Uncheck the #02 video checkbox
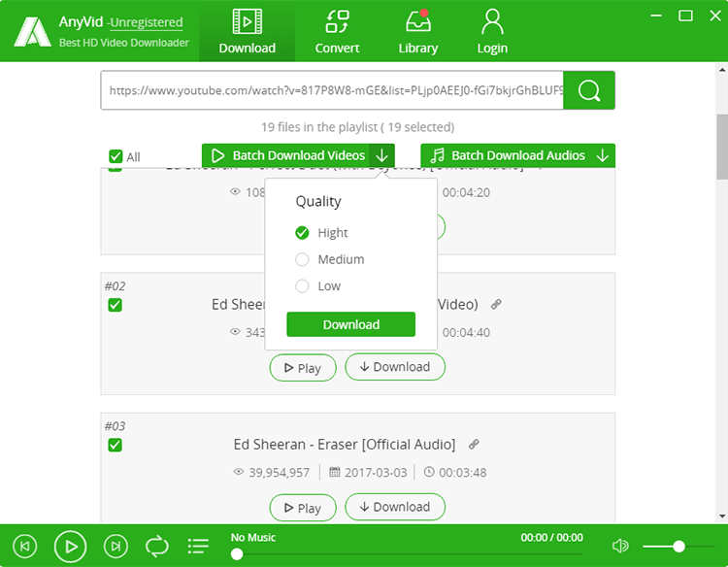The image size is (728, 567). (116, 305)
